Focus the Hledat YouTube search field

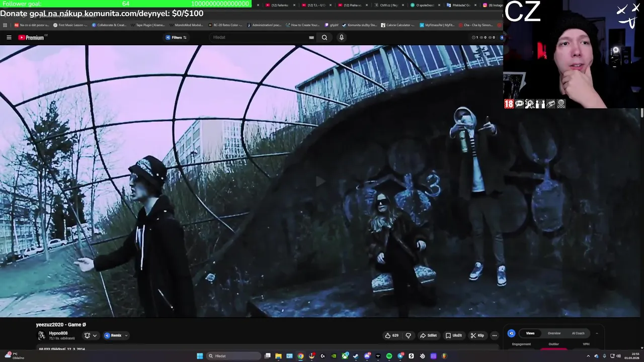[259, 37]
